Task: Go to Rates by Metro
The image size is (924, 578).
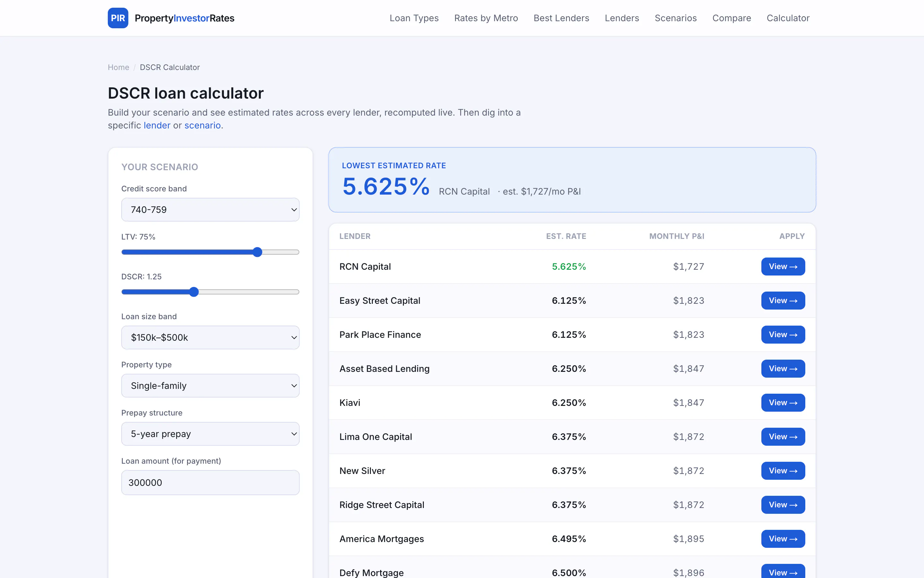Action: [x=486, y=18]
